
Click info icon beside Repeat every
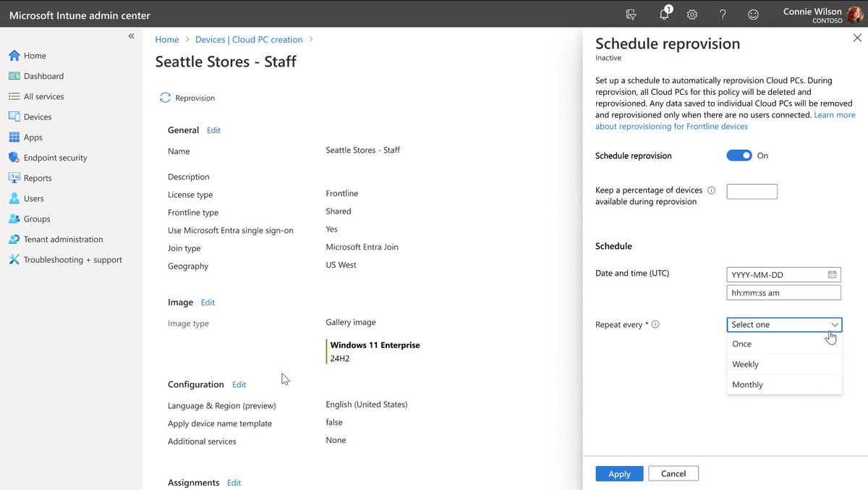coord(655,324)
